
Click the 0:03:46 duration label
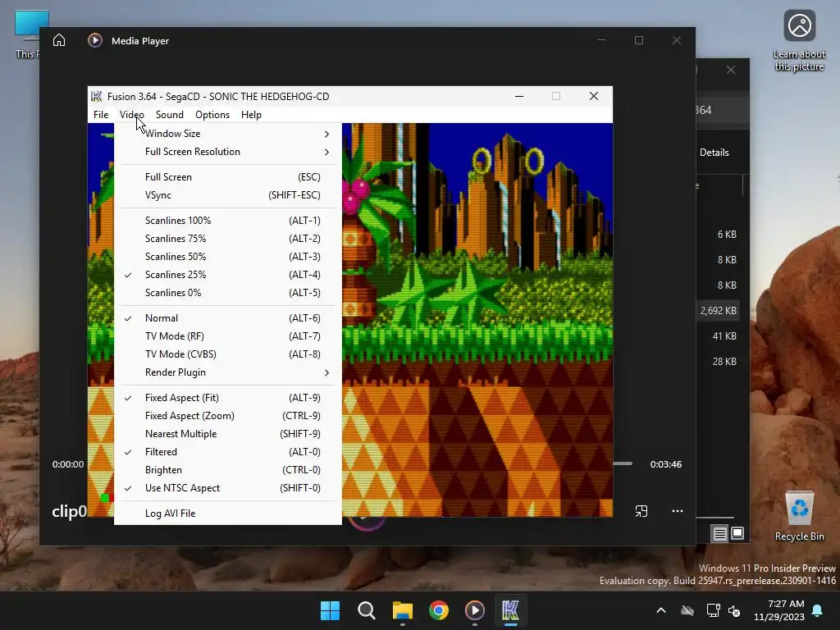(666, 464)
